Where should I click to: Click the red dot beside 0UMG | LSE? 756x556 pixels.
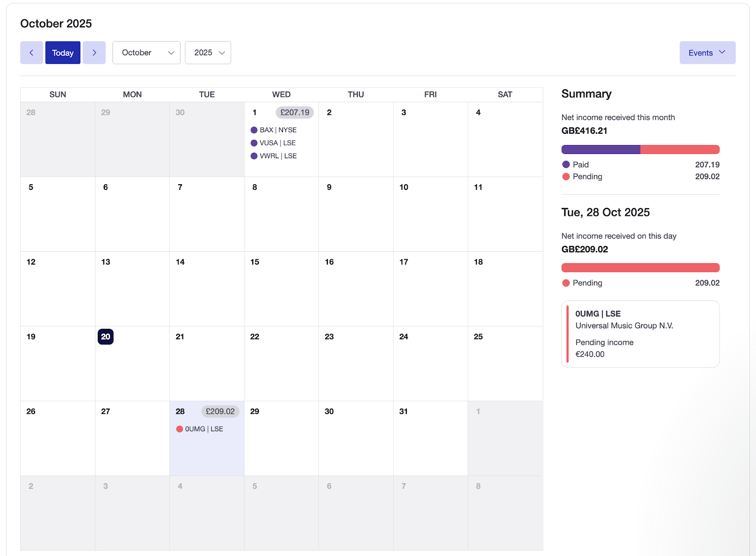tap(180, 429)
